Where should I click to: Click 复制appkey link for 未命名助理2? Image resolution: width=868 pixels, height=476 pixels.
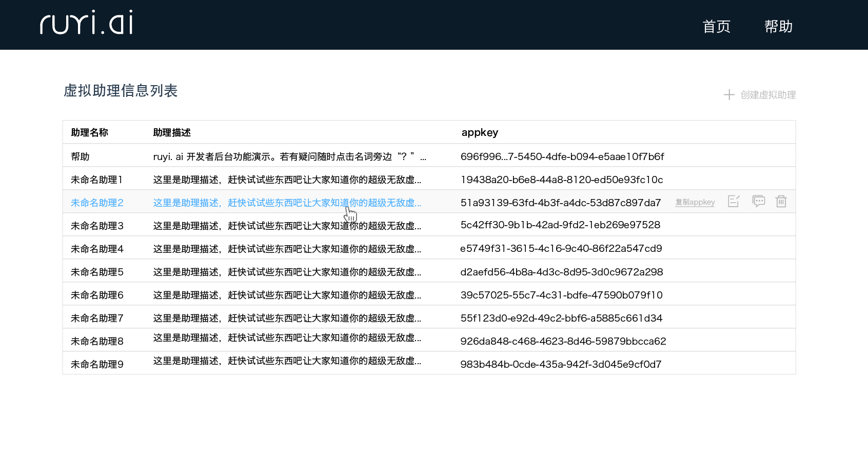click(x=695, y=202)
